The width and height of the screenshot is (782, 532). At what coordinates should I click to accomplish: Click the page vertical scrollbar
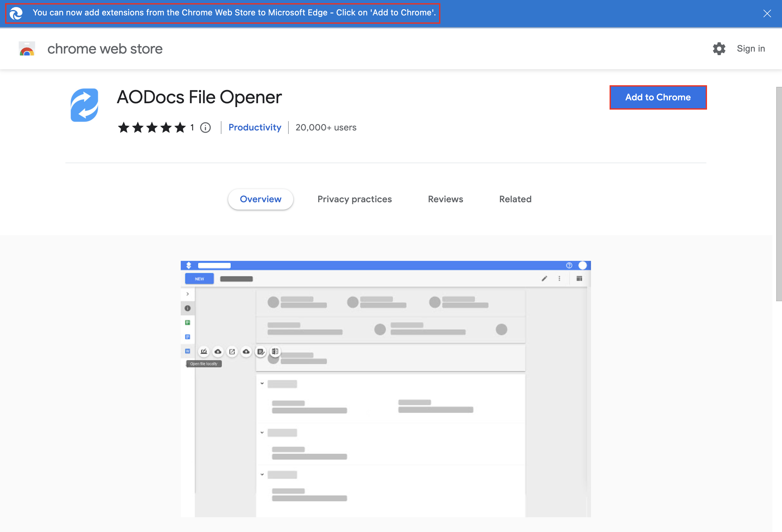(x=779, y=194)
